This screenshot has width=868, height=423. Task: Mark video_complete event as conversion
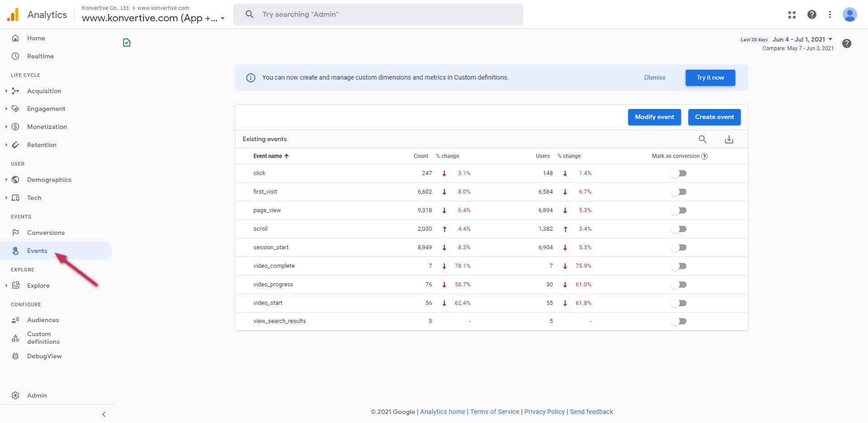pyautogui.click(x=679, y=266)
